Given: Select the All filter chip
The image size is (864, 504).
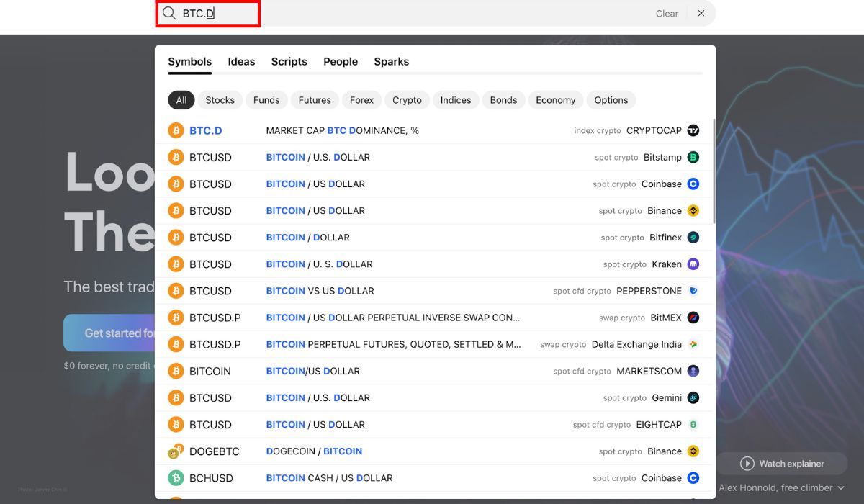Looking at the screenshot, I should (181, 100).
